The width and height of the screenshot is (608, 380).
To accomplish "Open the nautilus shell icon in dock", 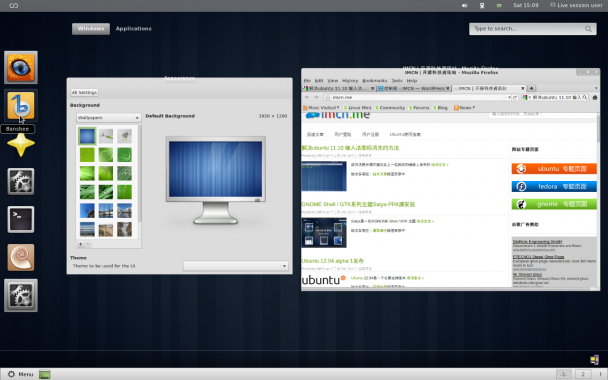I will tap(21, 257).
